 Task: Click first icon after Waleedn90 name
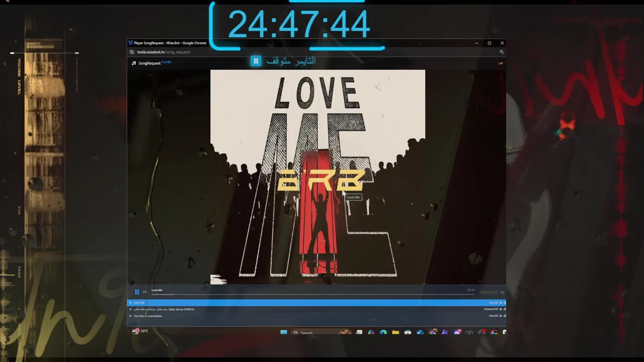click(x=501, y=309)
